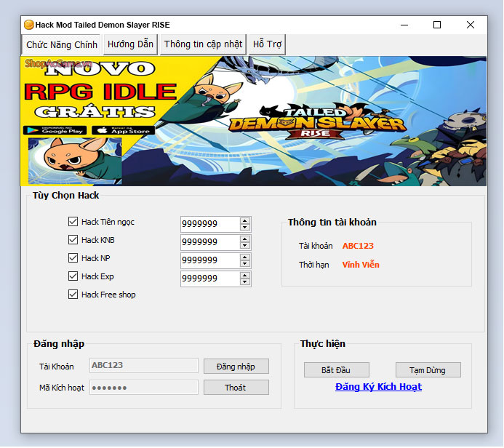This screenshot has width=504, height=448.
Task: Increase Hack Exp value with up arrow
Action: click(245, 276)
